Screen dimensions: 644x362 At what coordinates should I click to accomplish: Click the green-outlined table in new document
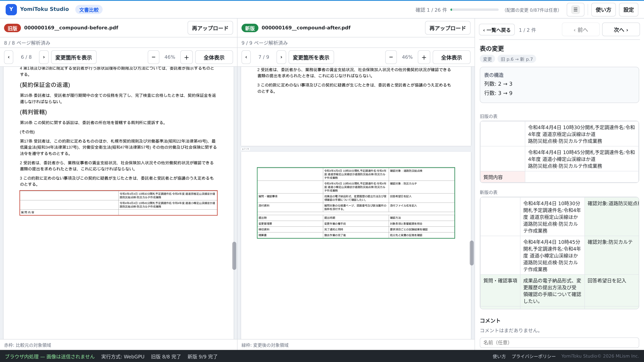pyautogui.click(x=356, y=203)
